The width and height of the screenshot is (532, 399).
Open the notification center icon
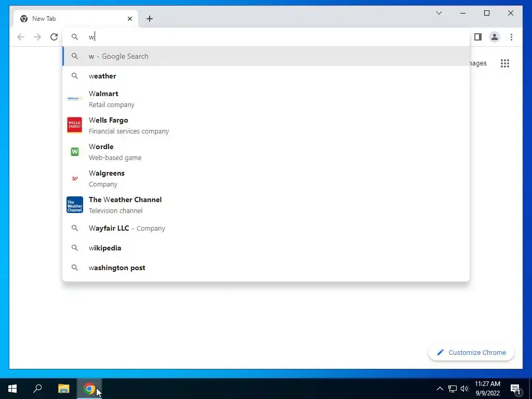click(x=516, y=389)
